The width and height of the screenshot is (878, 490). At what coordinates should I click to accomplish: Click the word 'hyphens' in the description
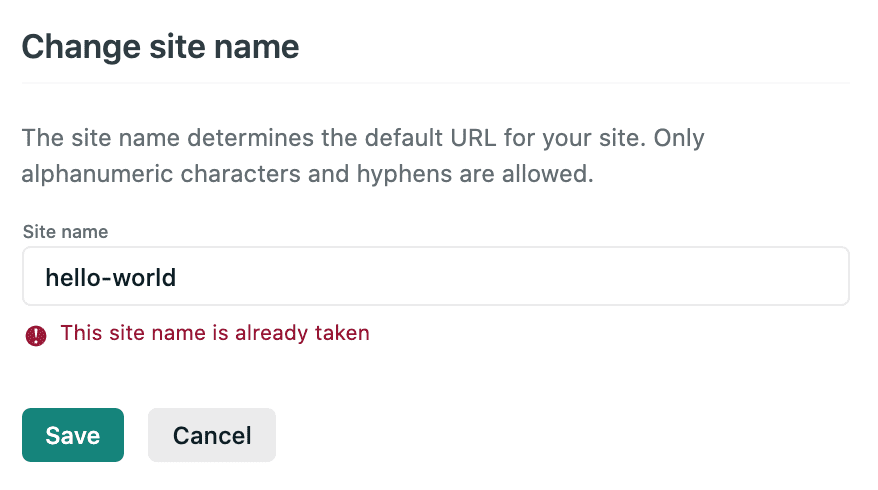click(404, 174)
